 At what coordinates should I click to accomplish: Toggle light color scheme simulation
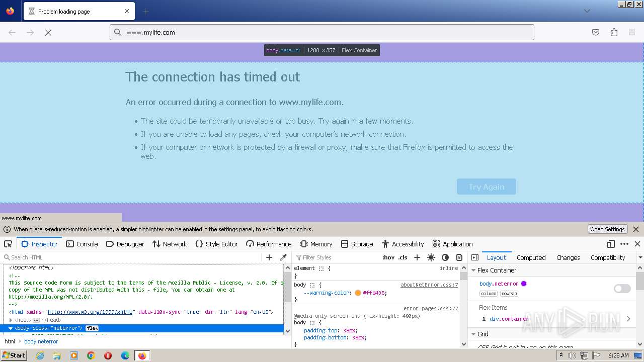coord(431,257)
